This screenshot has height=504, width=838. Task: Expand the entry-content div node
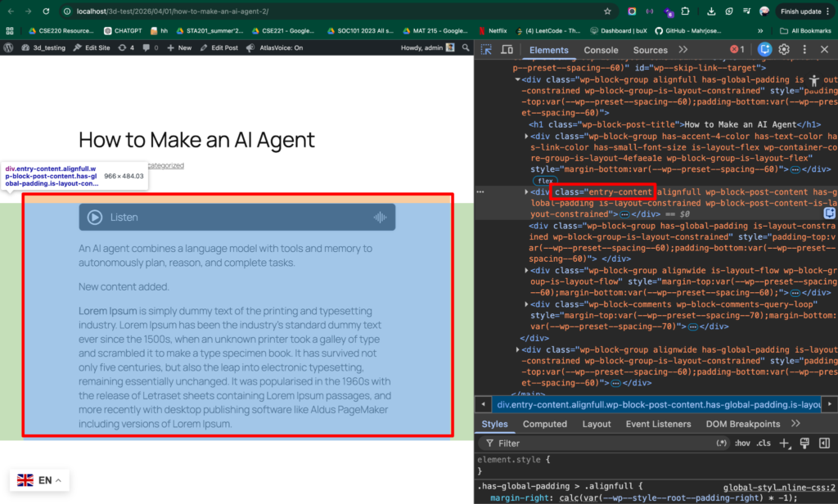tap(526, 192)
